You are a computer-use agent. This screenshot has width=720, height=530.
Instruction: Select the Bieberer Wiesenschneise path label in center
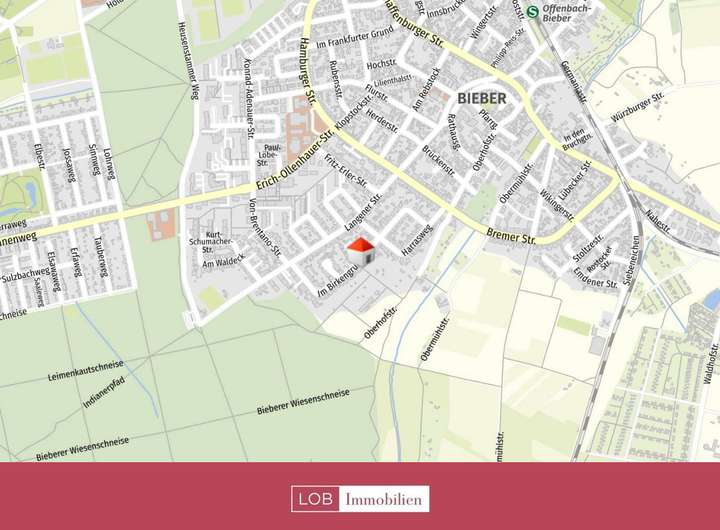pyautogui.click(x=303, y=402)
